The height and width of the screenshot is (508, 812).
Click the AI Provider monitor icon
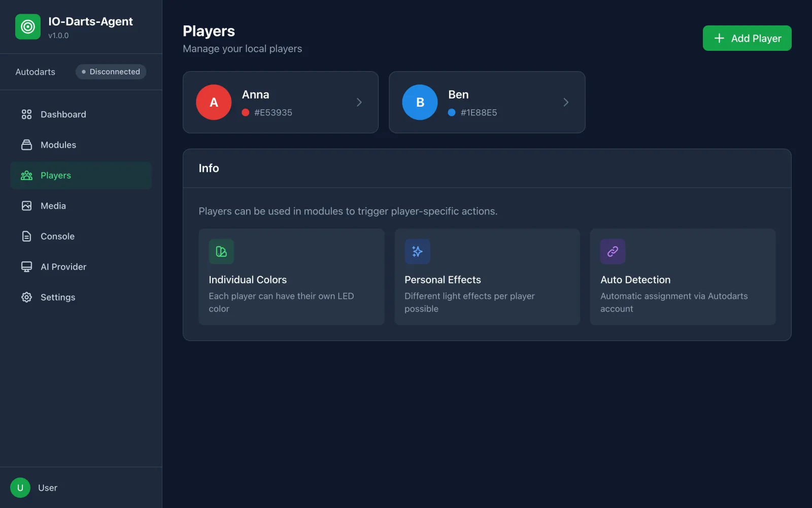(26, 267)
